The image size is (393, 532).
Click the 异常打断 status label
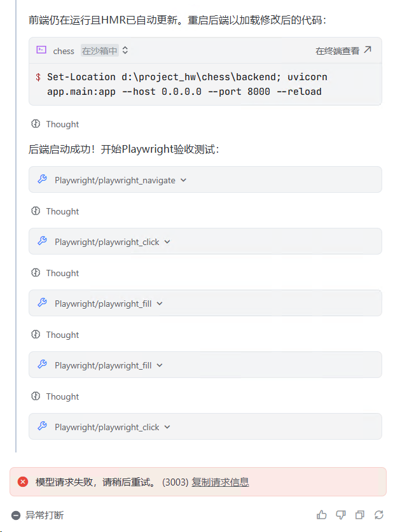coord(45,515)
